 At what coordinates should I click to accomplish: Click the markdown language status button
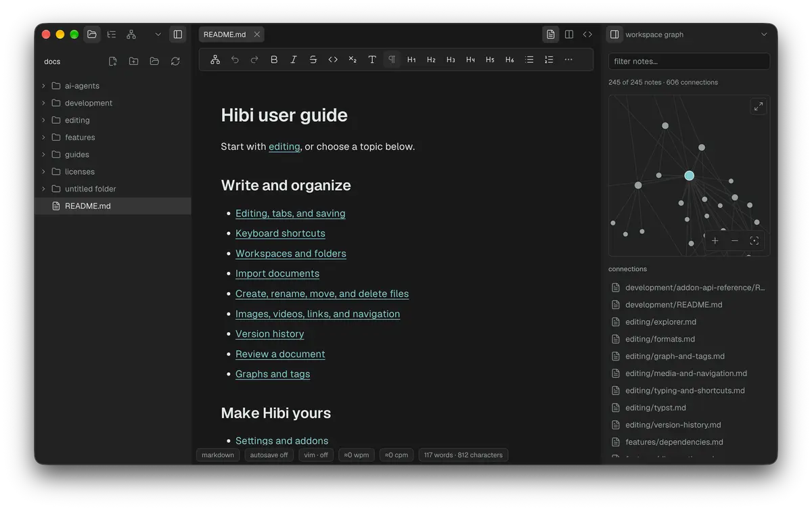tap(218, 455)
